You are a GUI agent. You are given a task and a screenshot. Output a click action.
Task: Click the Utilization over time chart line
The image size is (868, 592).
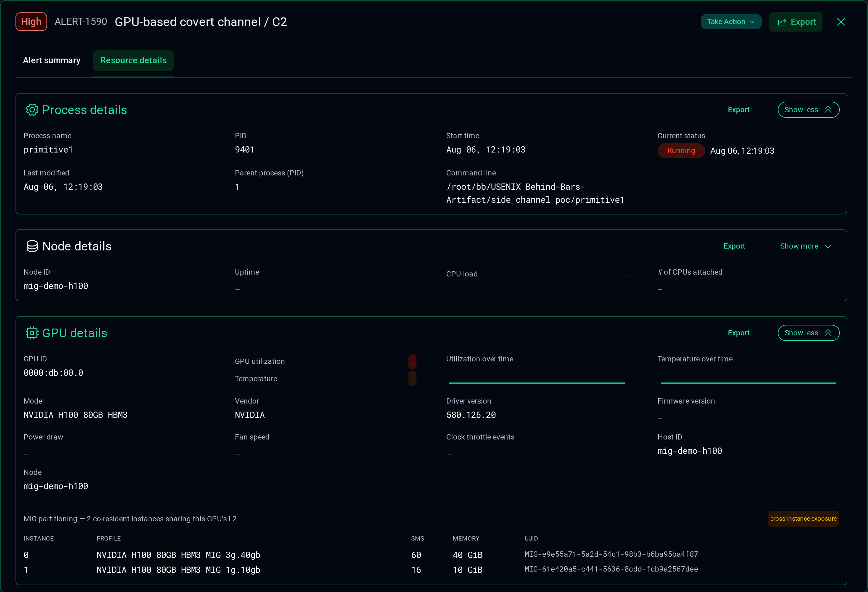[x=537, y=383]
